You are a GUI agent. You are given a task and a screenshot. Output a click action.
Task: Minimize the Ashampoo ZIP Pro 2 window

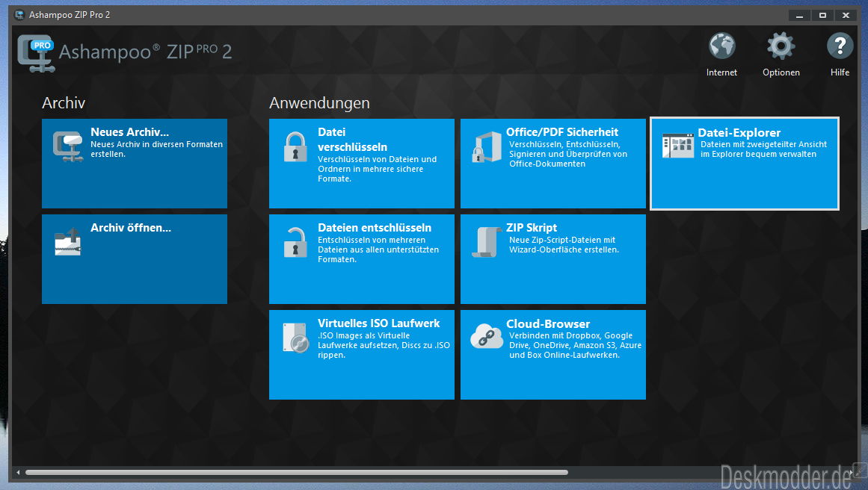(x=799, y=16)
